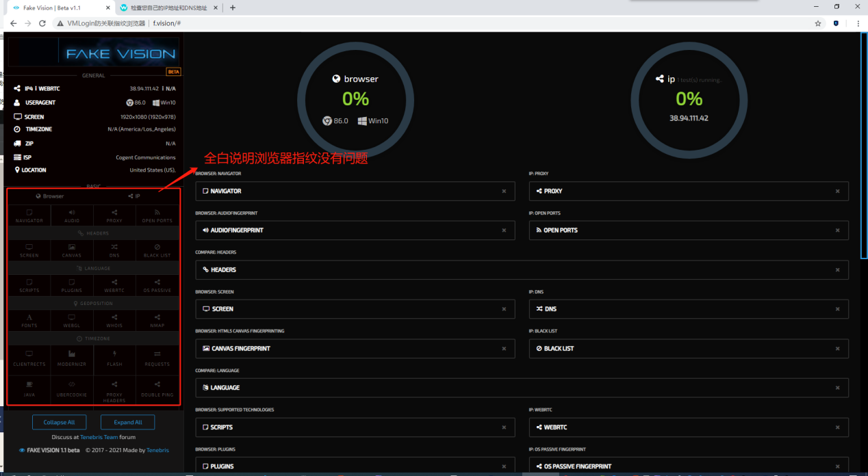Expand the main DNS panel header
Screen dimensions: 868x476
coord(689,309)
